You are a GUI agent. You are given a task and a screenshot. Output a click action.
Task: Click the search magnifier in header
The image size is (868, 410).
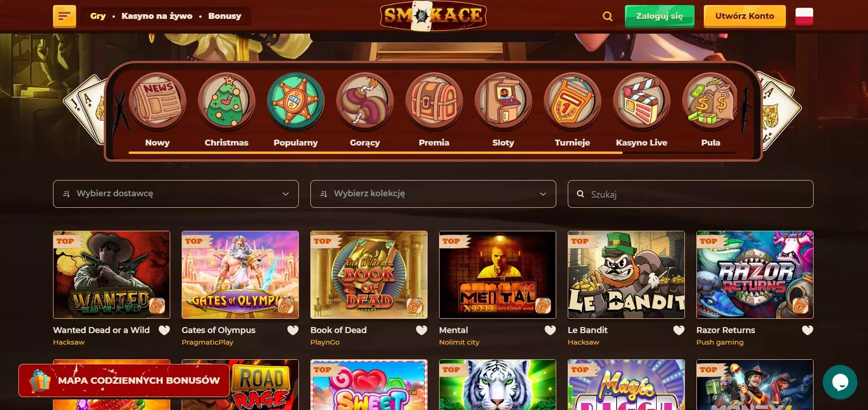tap(607, 17)
